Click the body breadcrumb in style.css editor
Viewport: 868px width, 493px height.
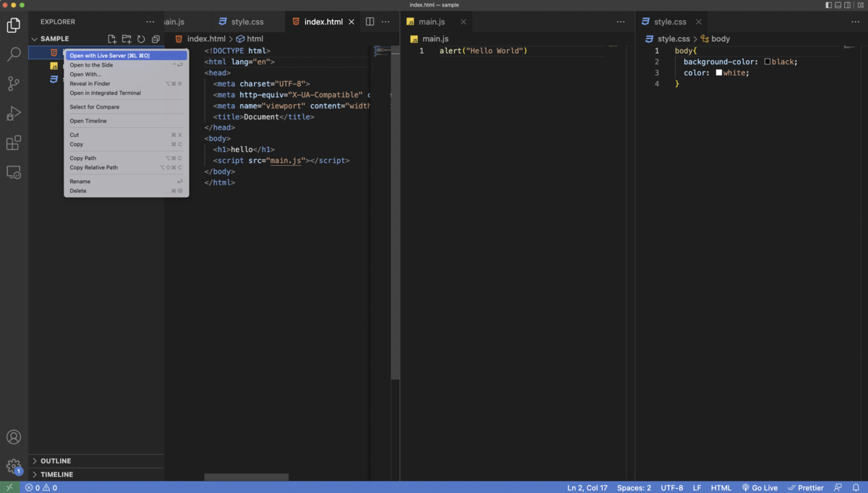point(715,39)
